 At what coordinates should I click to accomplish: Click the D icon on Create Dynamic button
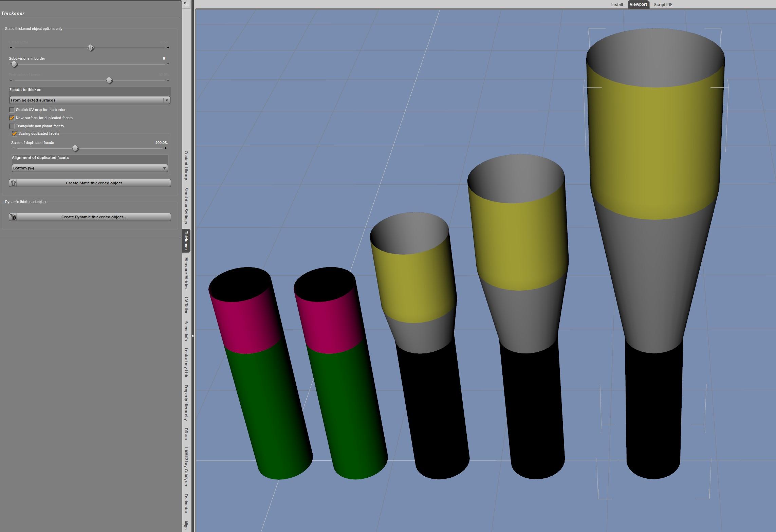[13, 217]
